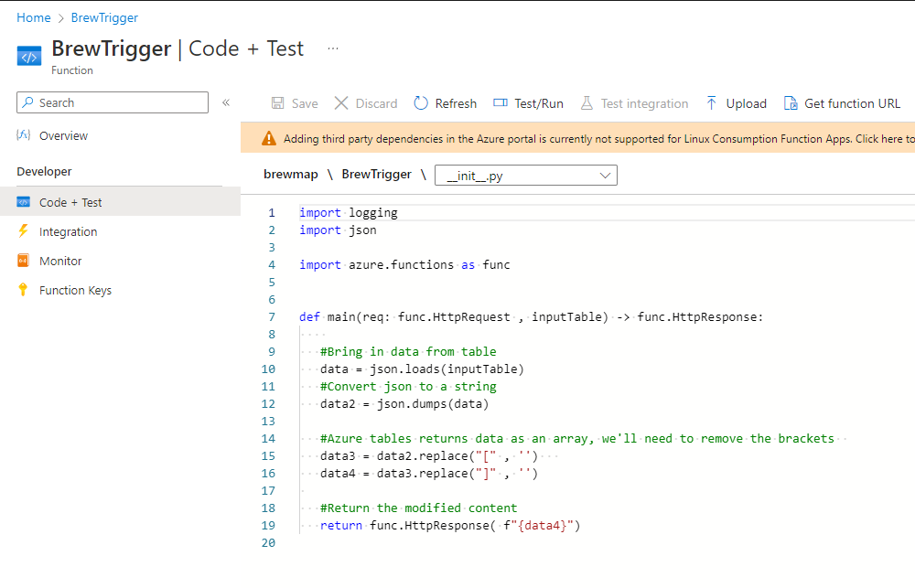Click the Developer section heading

(x=44, y=172)
